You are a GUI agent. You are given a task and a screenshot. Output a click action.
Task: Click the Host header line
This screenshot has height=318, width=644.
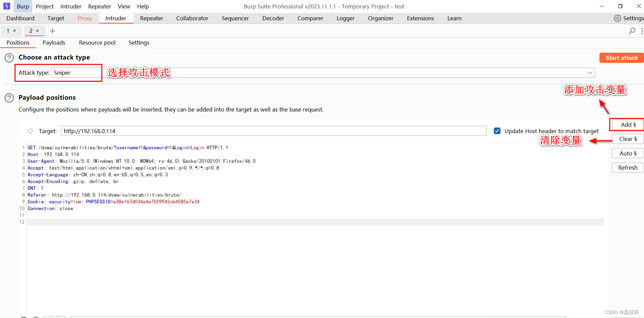pos(53,154)
